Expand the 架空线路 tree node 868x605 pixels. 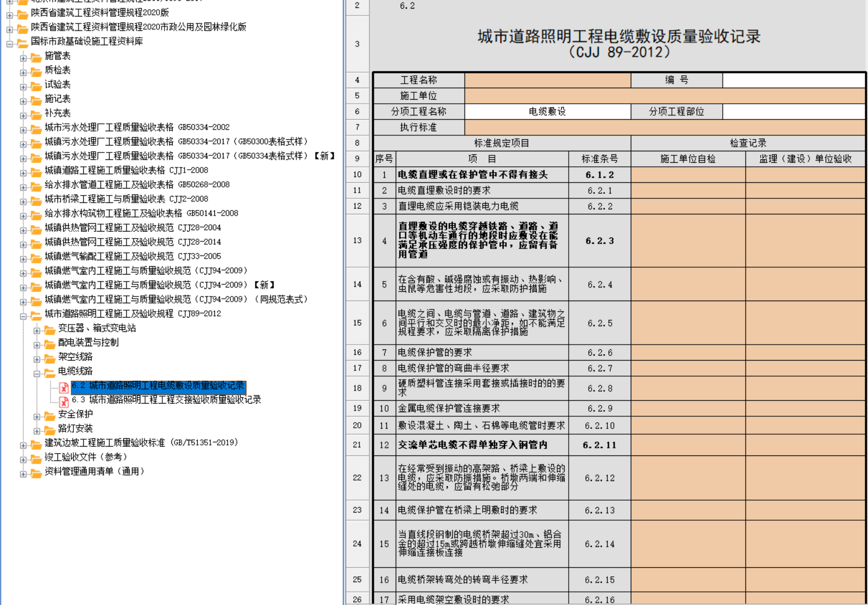point(37,359)
